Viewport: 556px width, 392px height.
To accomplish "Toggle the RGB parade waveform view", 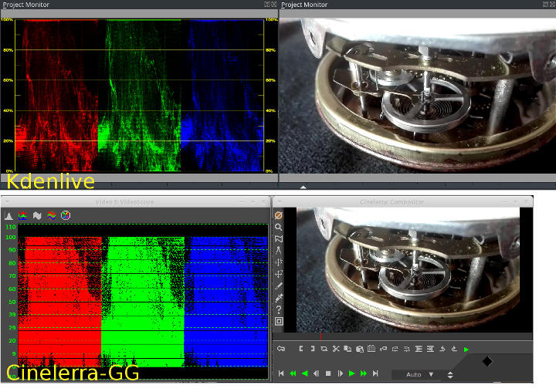I will coord(23,215).
